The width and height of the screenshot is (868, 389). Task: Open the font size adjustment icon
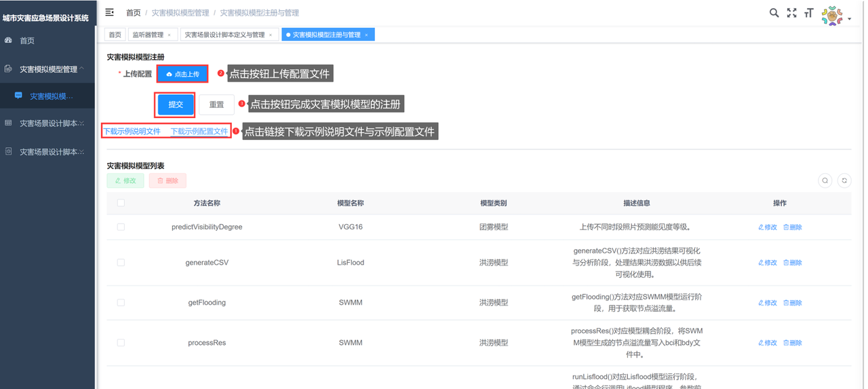(808, 13)
